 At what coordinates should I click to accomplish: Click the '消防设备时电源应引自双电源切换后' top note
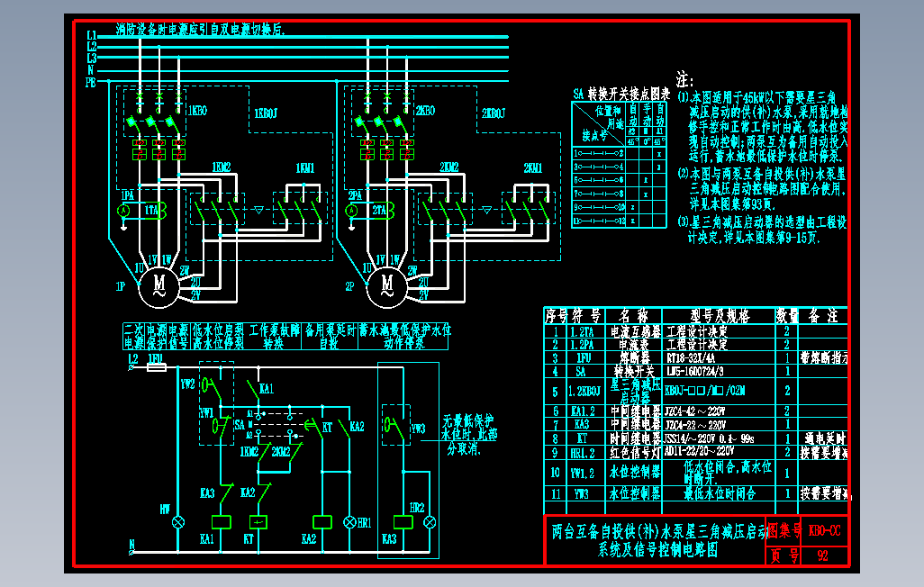(200, 29)
